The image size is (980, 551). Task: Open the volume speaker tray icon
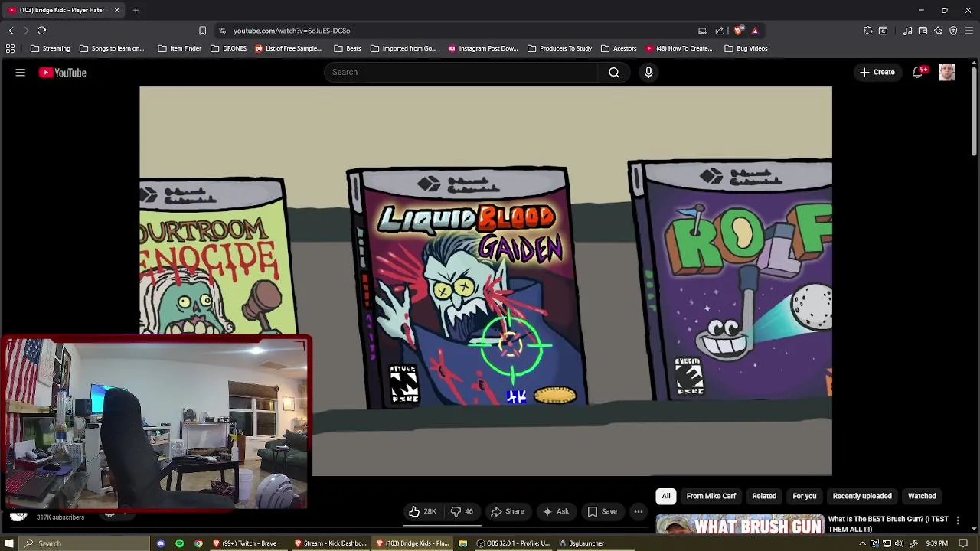pos(899,543)
